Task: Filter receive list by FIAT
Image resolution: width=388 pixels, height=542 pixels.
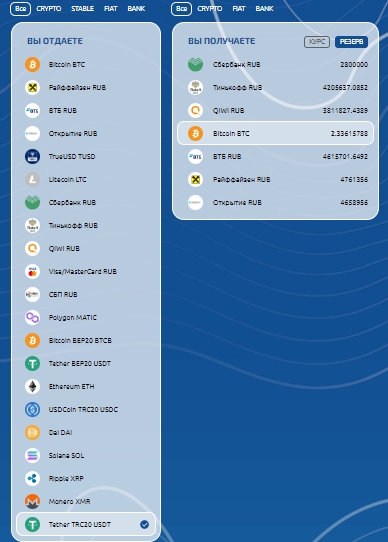Action: pos(239,9)
